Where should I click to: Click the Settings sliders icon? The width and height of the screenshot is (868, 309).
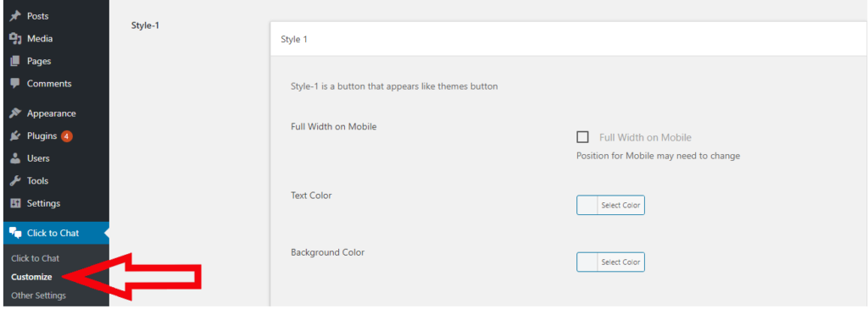point(15,203)
